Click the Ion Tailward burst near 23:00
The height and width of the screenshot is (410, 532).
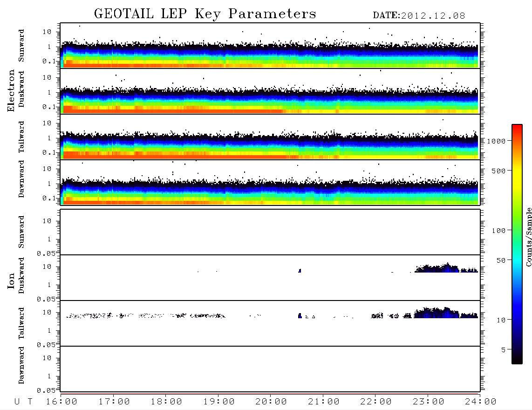tap(437, 313)
